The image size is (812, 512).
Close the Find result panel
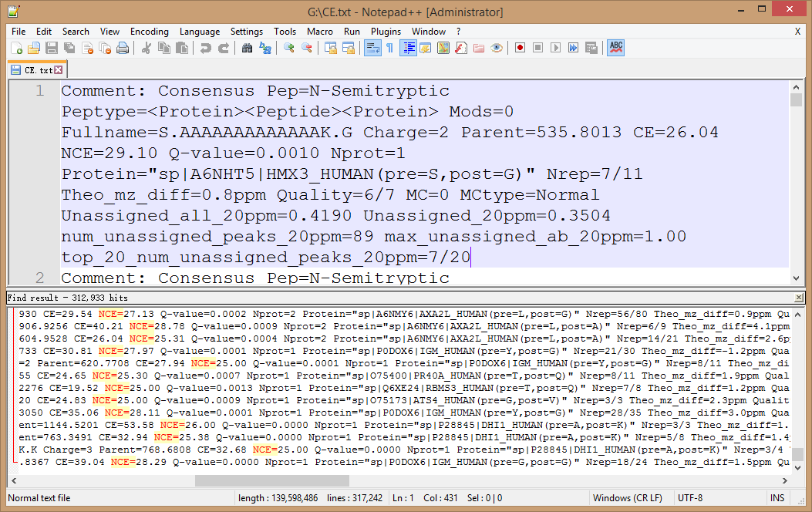799,298
